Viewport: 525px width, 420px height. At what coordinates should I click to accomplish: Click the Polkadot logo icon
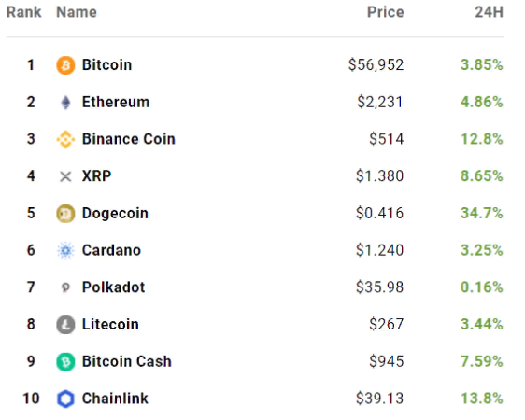pos(65,287)
